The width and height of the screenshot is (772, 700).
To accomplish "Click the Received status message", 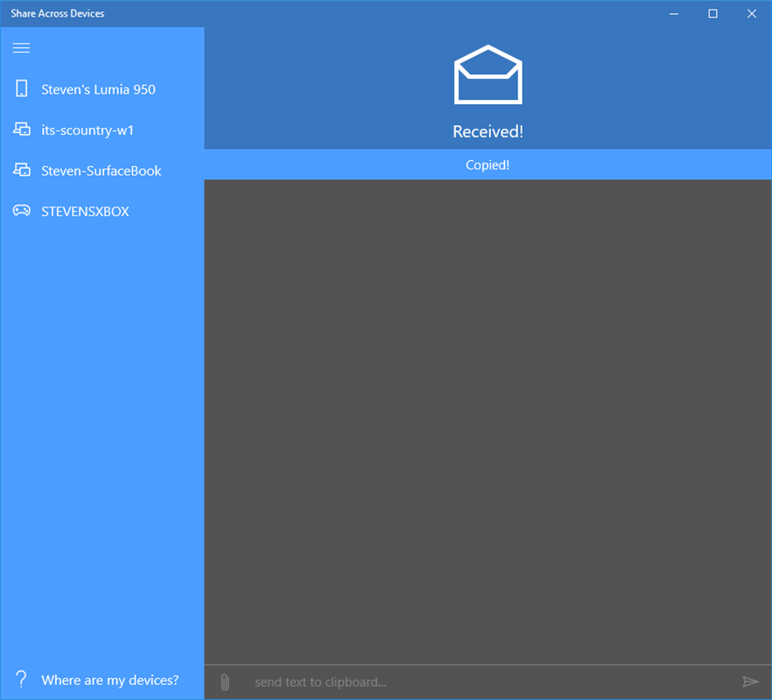I will tap(488, 131).
